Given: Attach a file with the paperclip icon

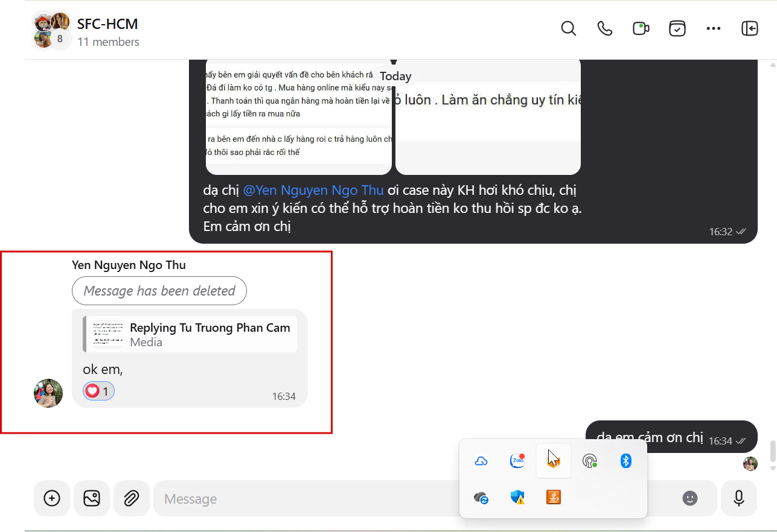Looking at the screenshot, I should click(x=132, y=498).
